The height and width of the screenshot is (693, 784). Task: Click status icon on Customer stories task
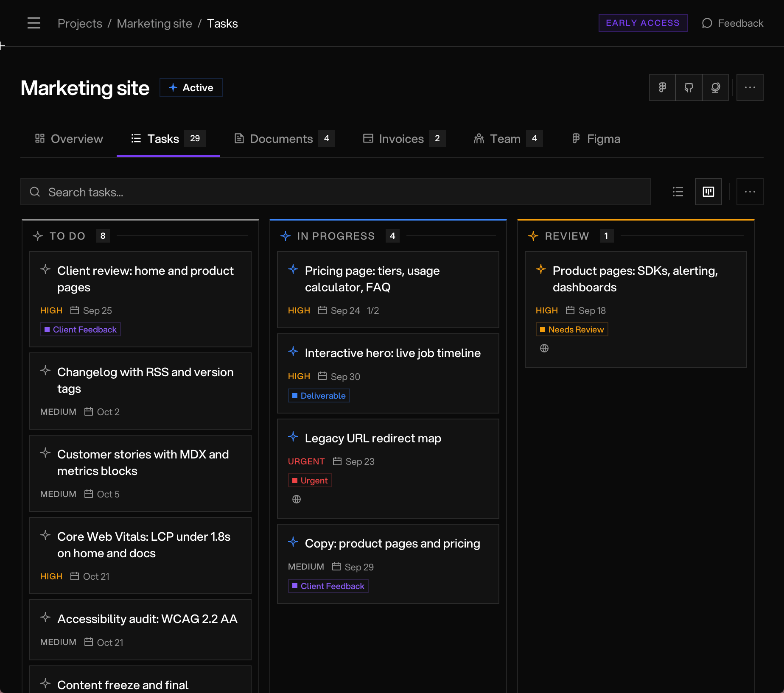(x=45, y=453)
